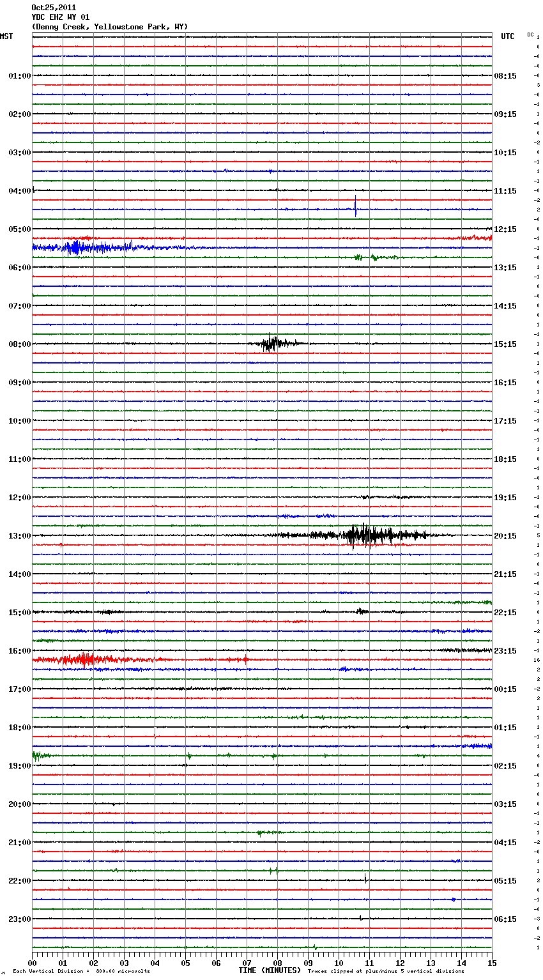Click the 13:15 UTC time label
Image resolution: width=543 pixels, height=980 pixels.
pyautogui.click(x=505, y=268)
